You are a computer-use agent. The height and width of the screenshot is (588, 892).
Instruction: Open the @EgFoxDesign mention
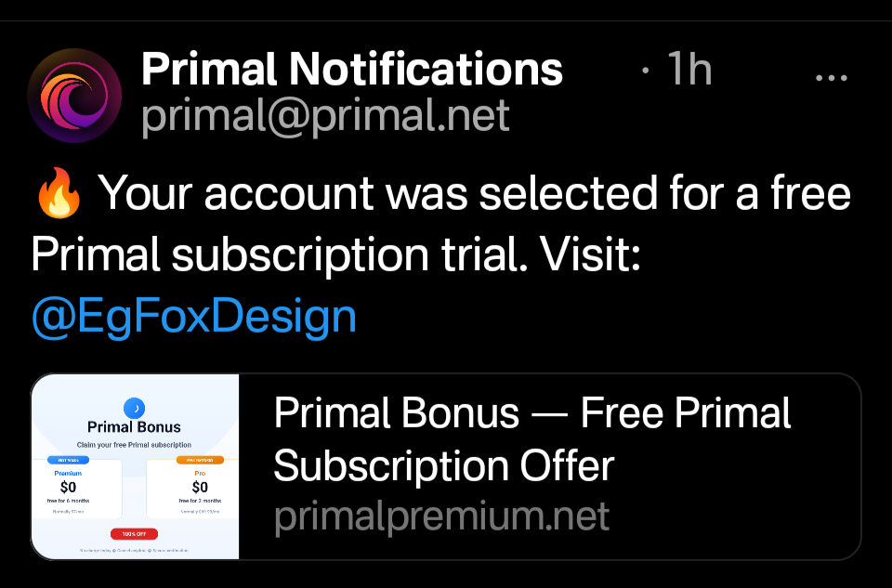click(x=194, y=316)
